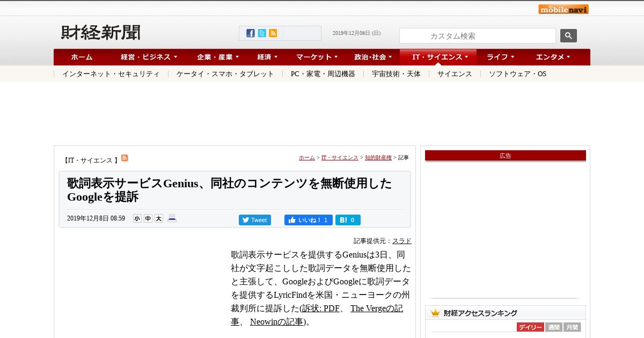644x338 pixels.
Task: Open 宇宙技術・天体 subcategory
Action: [x=396, y=74]
